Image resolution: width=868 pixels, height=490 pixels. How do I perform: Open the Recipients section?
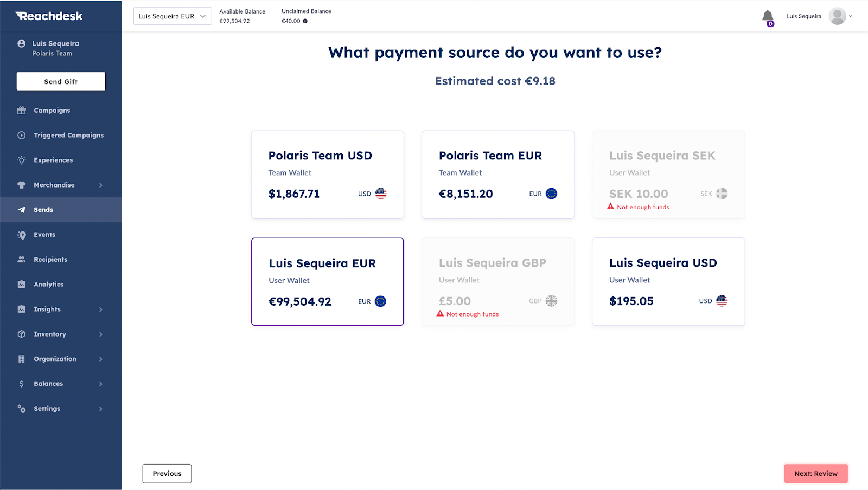point(61,260)
